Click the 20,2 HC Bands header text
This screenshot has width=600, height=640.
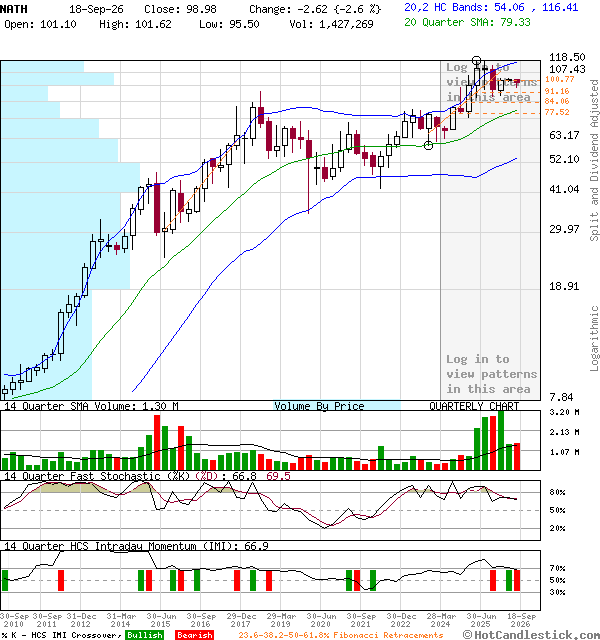(491, 7)
